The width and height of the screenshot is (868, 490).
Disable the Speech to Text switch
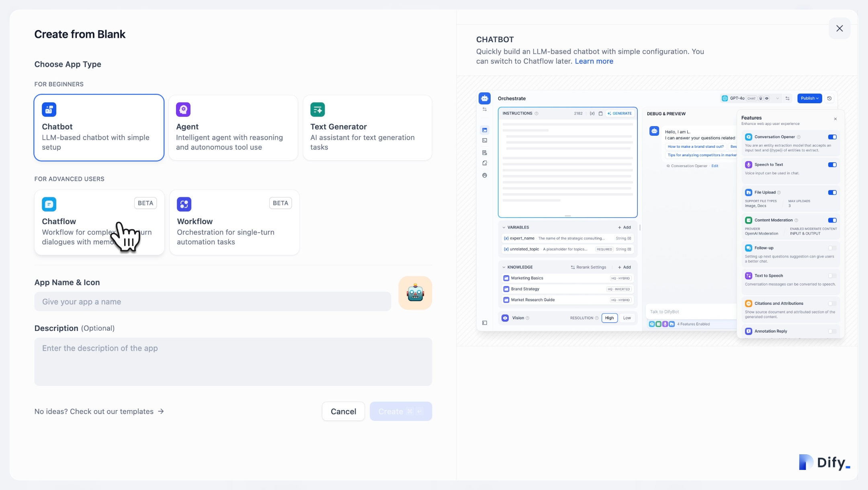pyautogui.click(x=832, y=165)
